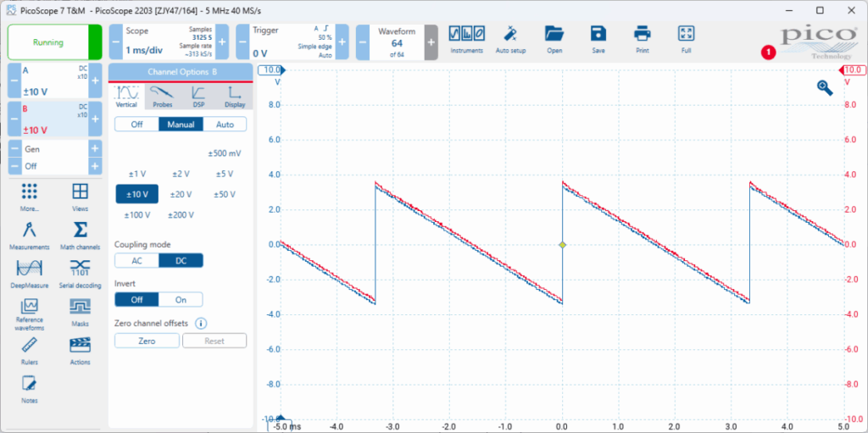Open a saved waveform file

pos(554,40)
